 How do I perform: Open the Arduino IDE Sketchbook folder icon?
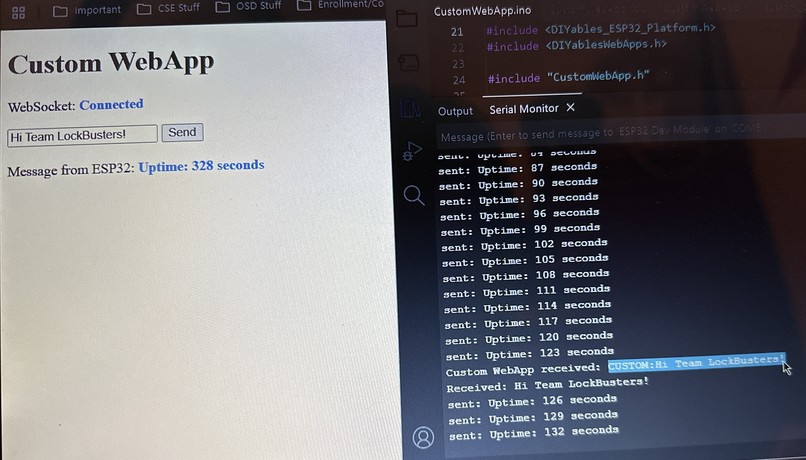tap(407, 19)
